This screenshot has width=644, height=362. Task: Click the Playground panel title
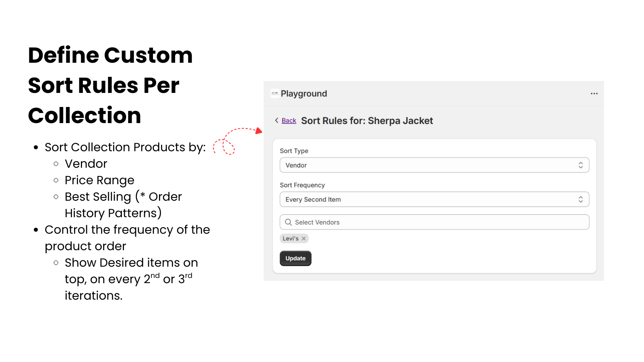(x=304, y=93)
